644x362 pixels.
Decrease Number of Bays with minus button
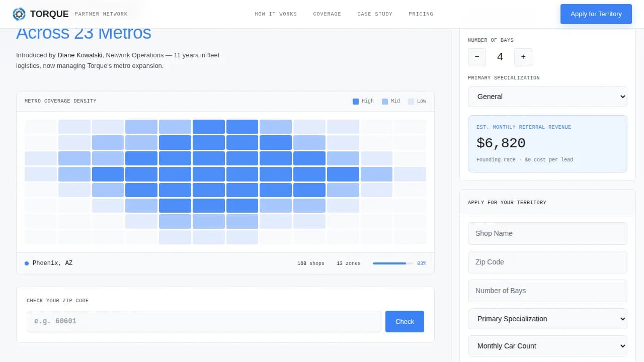(x=476, y=57)
